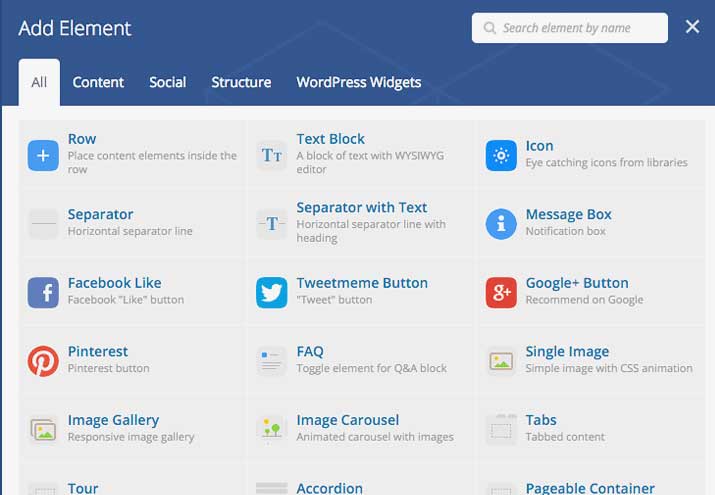Click the Image Gallery title

114,420
